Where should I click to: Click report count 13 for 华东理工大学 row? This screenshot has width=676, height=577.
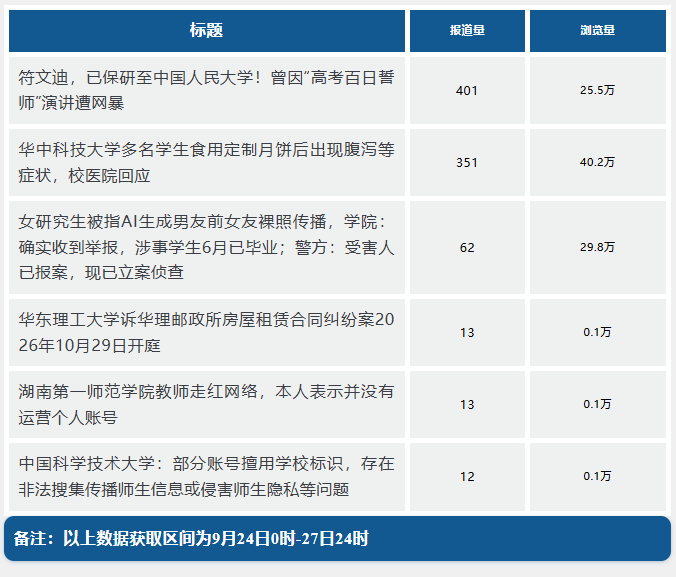pos(467,332)
